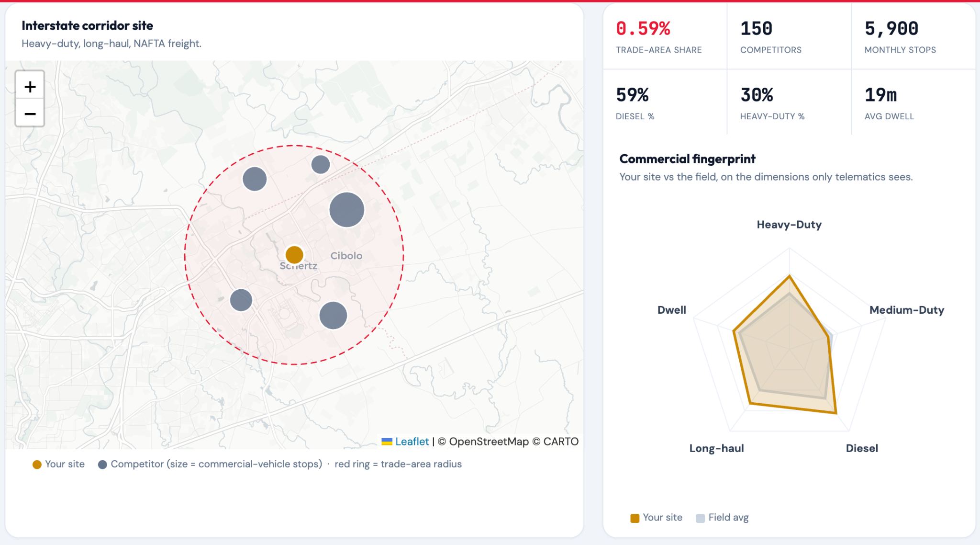Click the 'red ring = trade-area radius' legend text
The image size is (980, 545).
pos(398,464)
